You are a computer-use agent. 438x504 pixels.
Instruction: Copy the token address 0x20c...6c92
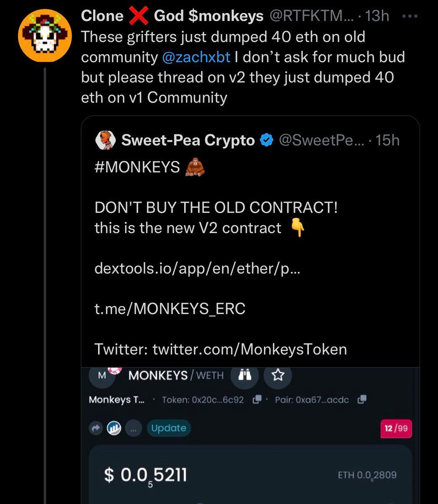258,399
